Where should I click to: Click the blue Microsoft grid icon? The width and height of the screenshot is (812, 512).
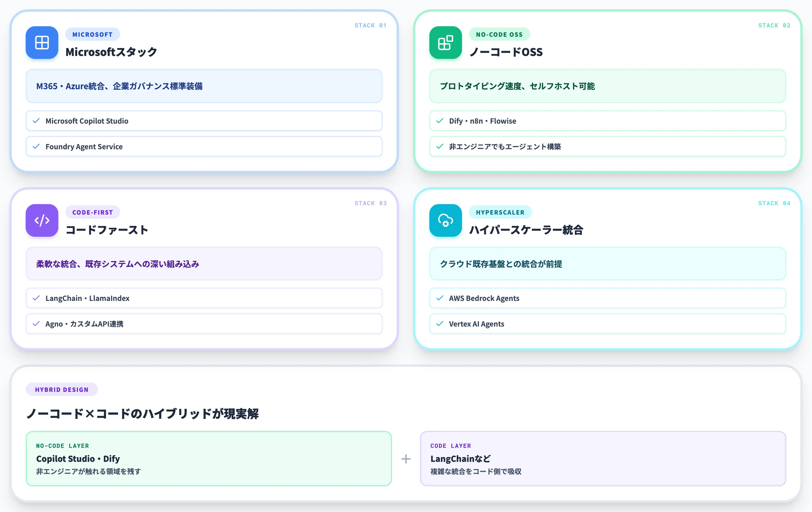(42, 43)
